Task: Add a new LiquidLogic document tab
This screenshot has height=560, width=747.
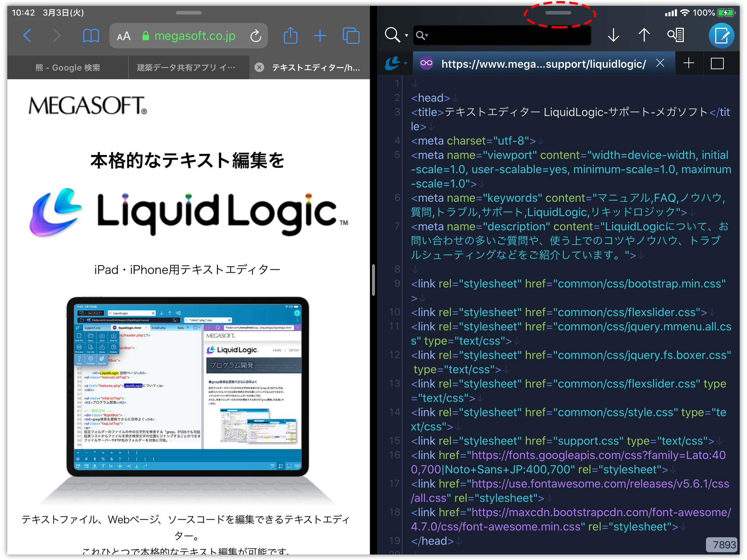Action: 689,63
